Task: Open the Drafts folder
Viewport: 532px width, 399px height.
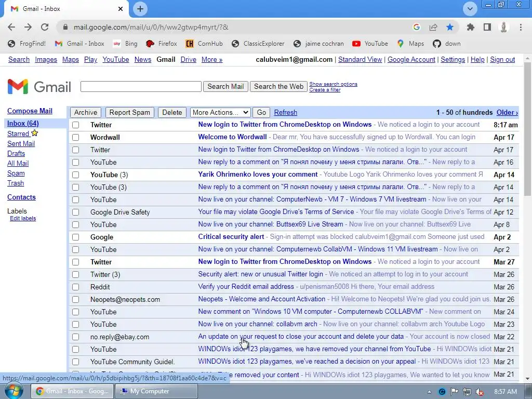Action: click(16, 153)
